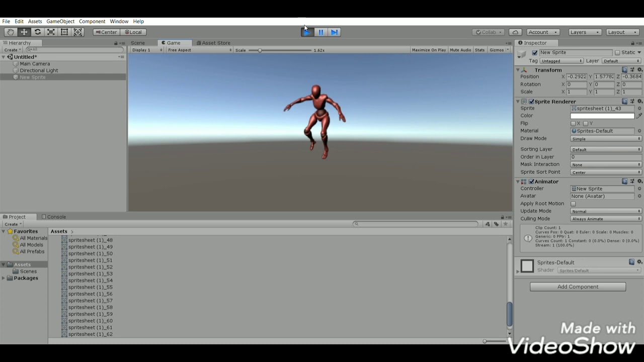
Task: Open the cloud services icon
Action: coord(515,32)
